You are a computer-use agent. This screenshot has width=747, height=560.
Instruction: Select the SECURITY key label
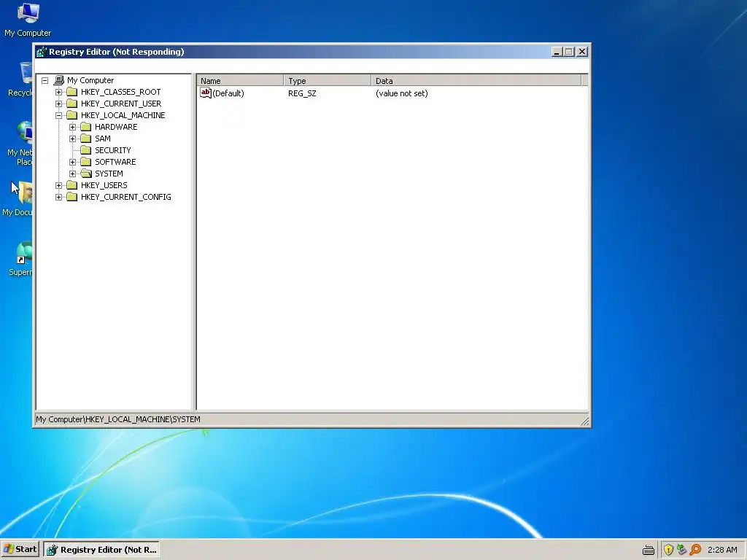pyautogui.click(x=113, y=150)
